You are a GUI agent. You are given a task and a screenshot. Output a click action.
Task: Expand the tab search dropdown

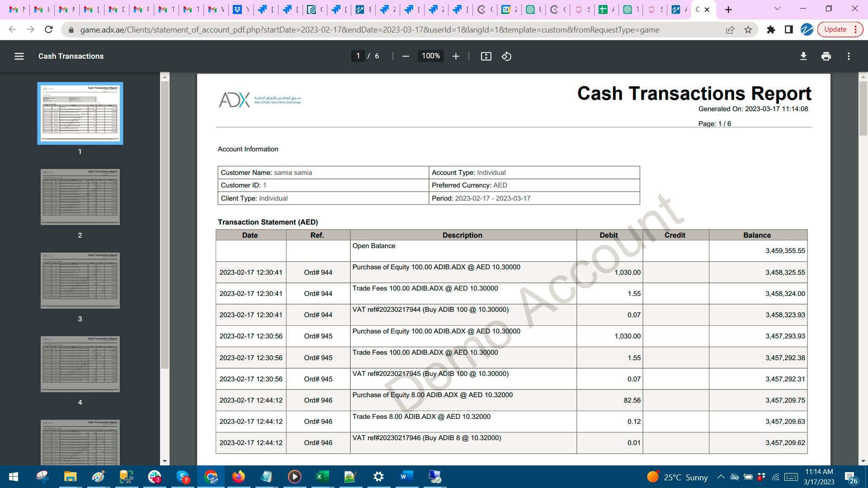[x=777, y=9]
